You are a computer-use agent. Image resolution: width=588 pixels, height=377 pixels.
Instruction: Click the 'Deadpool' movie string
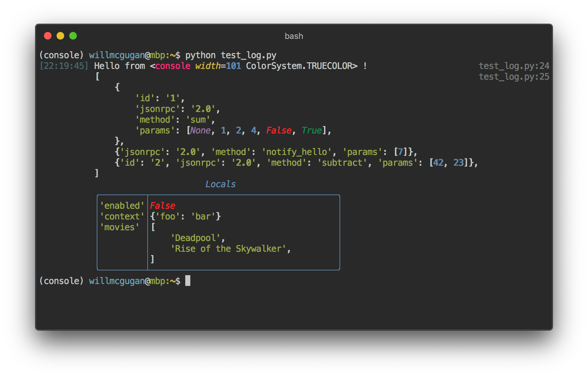pyautogui.click(x=195, y=238)
